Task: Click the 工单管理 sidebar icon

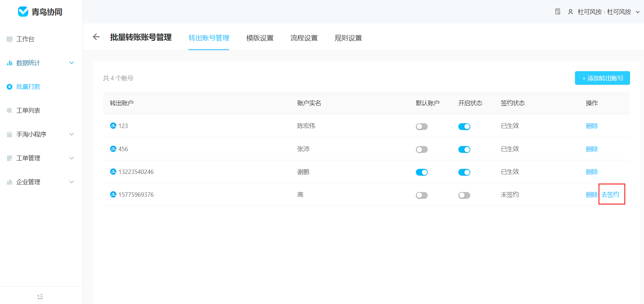Action: coord(10,158)
